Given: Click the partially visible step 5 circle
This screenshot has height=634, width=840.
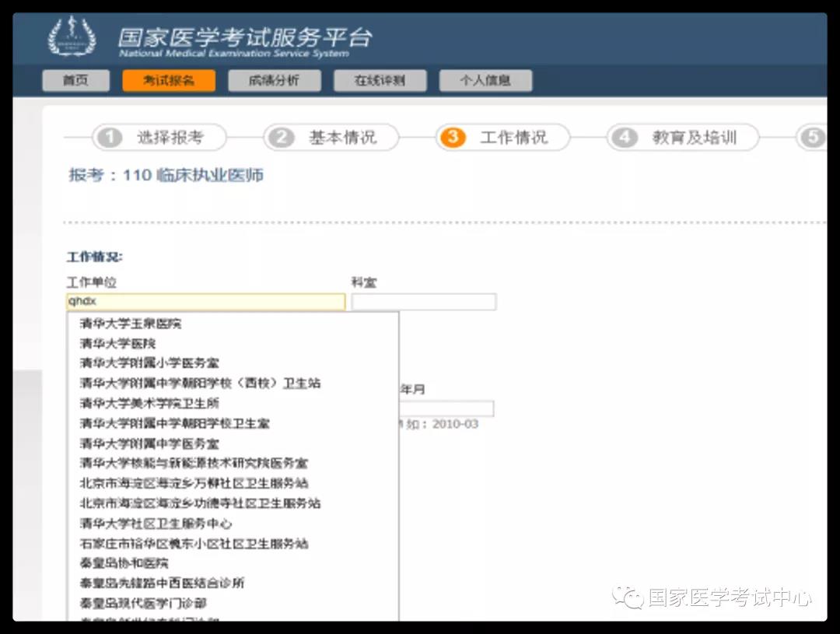Looking at the screenshot, I should point(813,137).
